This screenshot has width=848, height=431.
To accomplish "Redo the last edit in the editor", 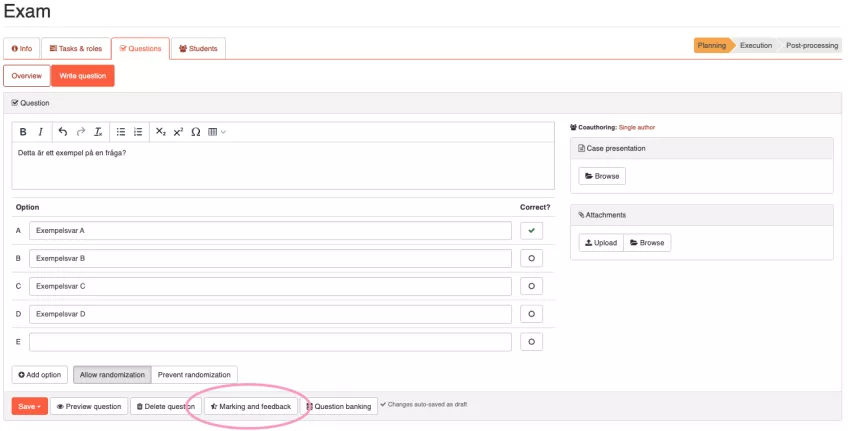I will click(x=81, y=132).
